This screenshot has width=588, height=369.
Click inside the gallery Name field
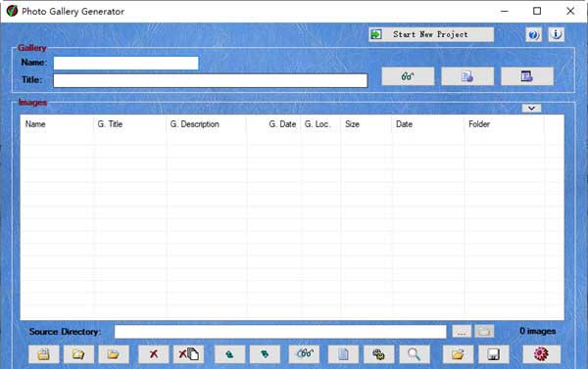(x=126, y=63)
